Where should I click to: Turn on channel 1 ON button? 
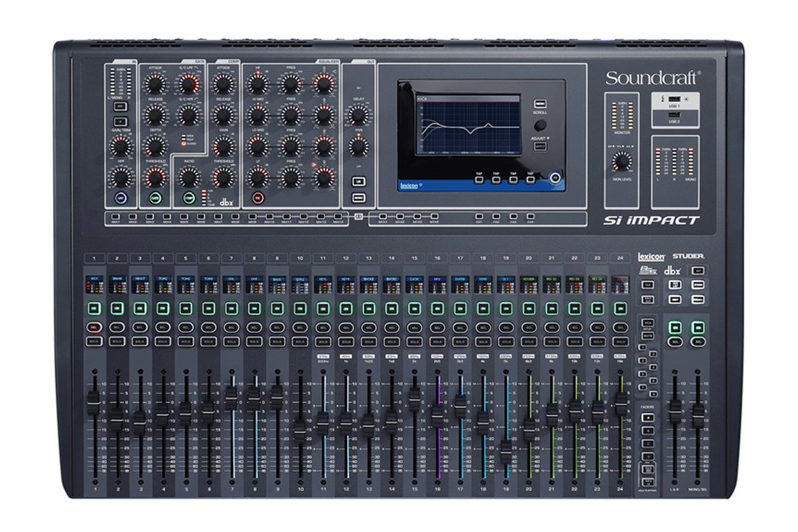tap(94, 308)
